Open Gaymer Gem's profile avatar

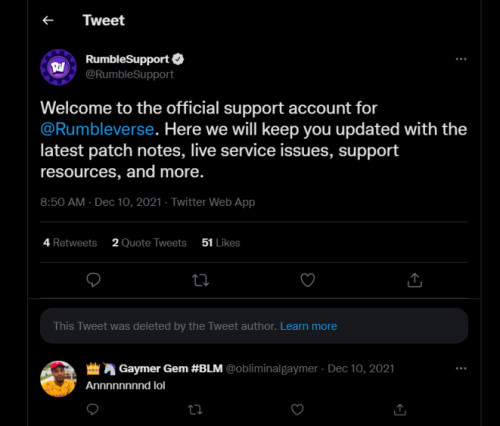(58, 379)
